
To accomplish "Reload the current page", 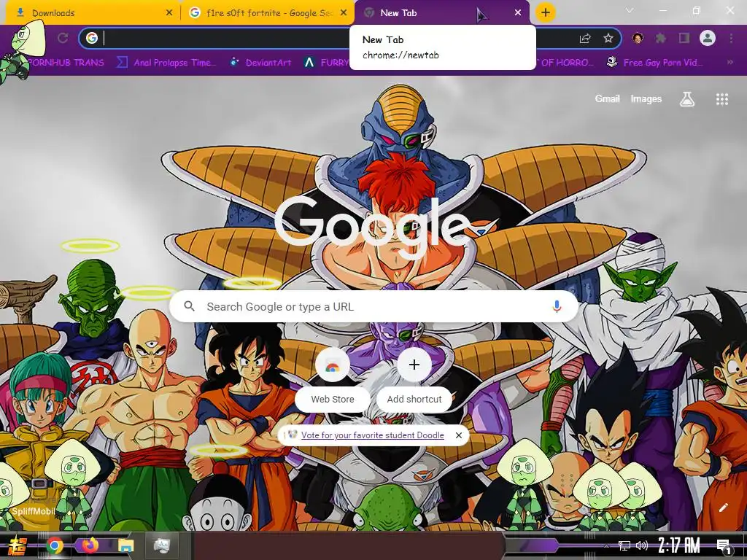I will [63, 38].
